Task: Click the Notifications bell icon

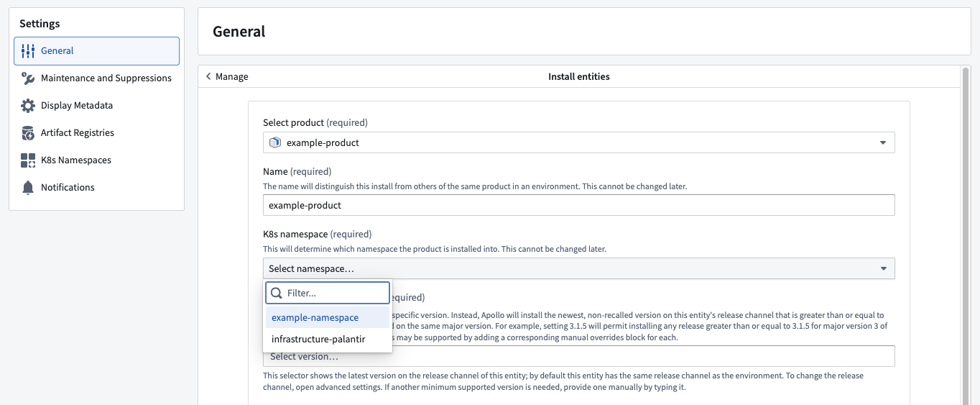Action: [x=28, y=188]
